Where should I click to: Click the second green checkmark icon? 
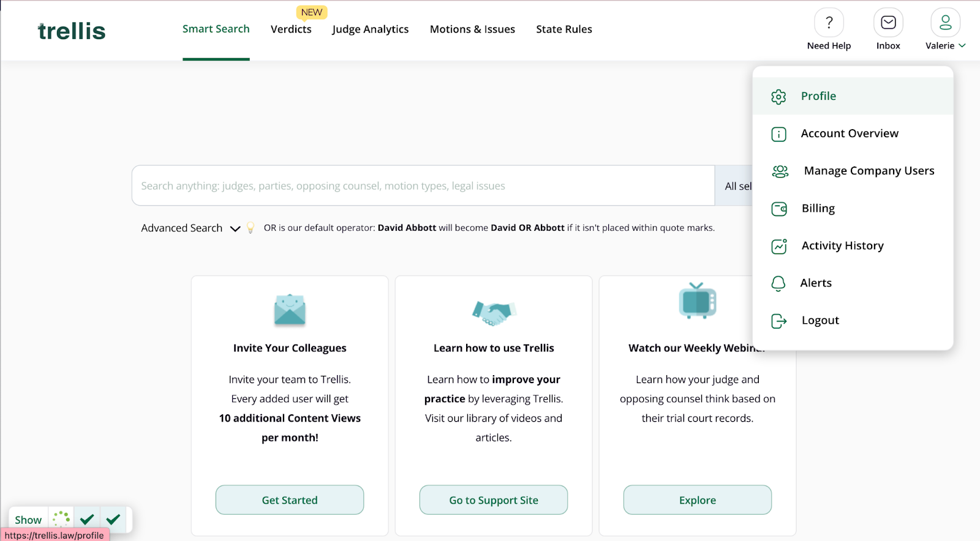(113, 519)
